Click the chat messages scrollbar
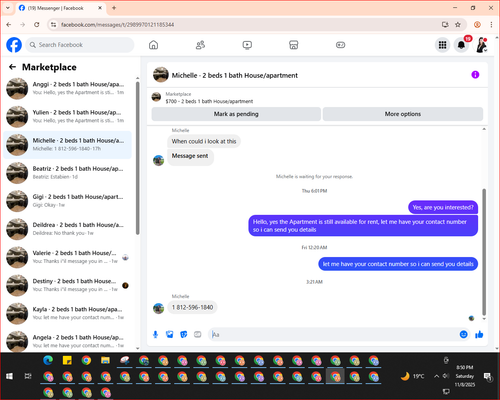Image resolution: width=500 pixels, height=400 pixels. tap(484, 252)
